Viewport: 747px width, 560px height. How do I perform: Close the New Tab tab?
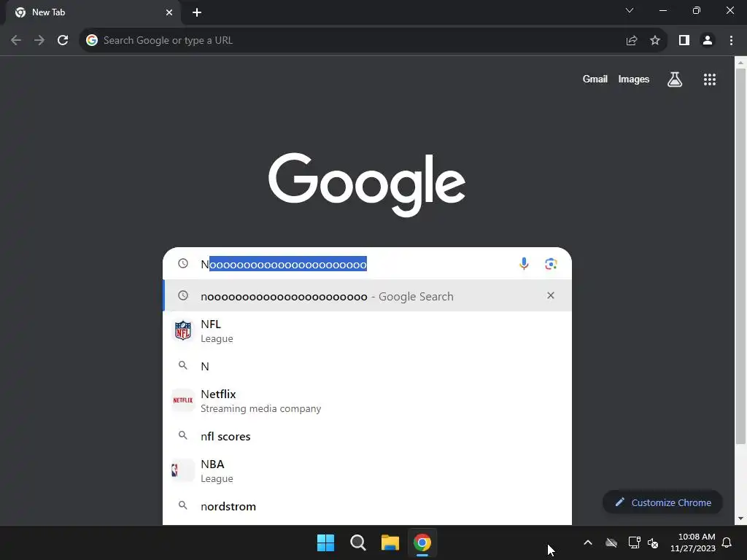coord(169,12)
